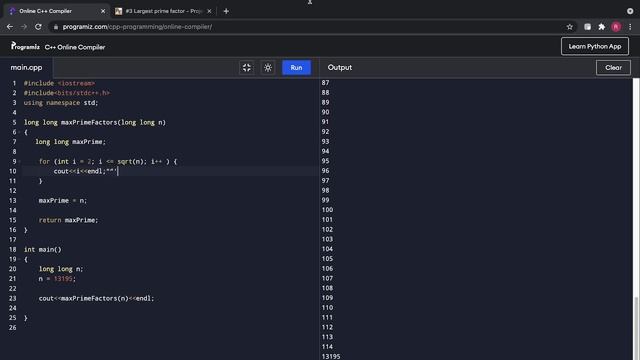
Task: Click the output panel scrollbar
Action: click(x=636, y=327)
